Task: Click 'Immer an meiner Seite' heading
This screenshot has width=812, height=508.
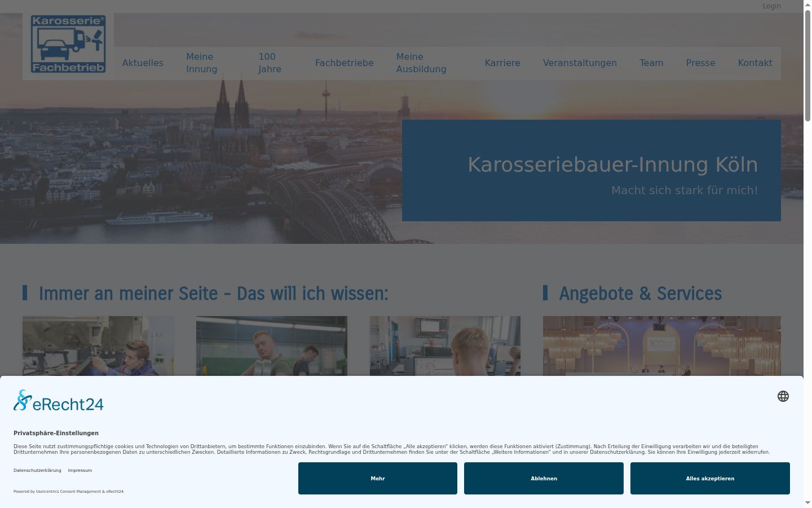Action: pyautogui.click(x=213, y=294)
